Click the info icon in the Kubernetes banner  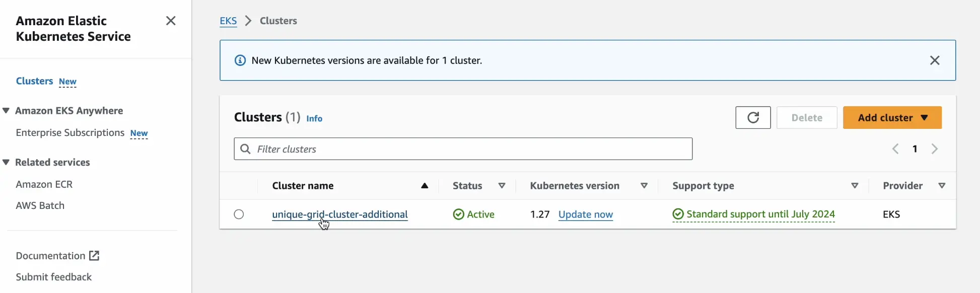(240, 60)
